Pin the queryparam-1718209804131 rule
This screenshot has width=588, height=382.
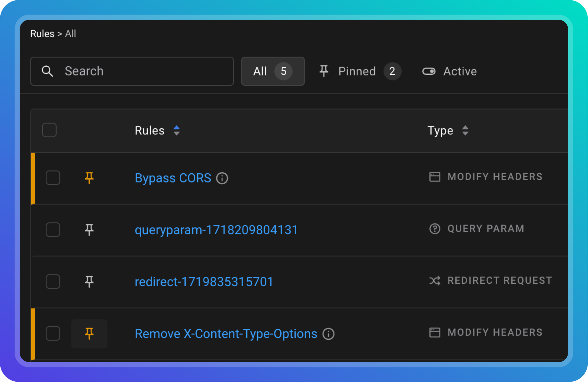tap(89, 230)
